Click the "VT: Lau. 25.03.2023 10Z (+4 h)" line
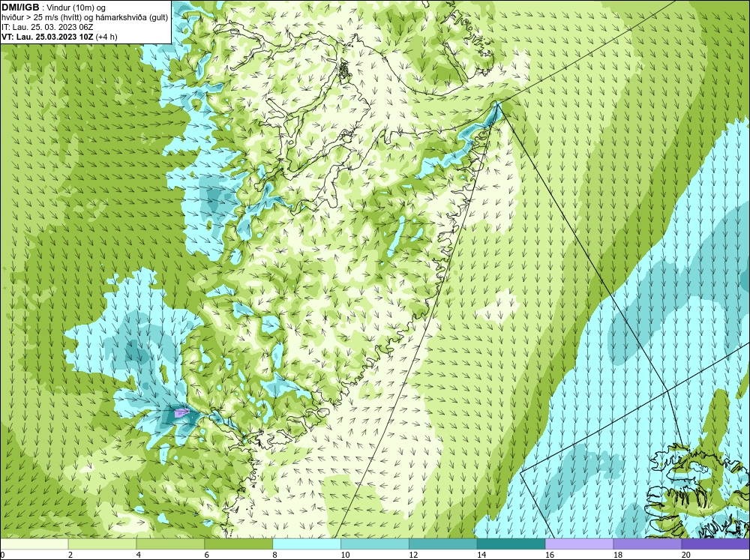The width and height of the screenshot is (750, 560). 59,37
